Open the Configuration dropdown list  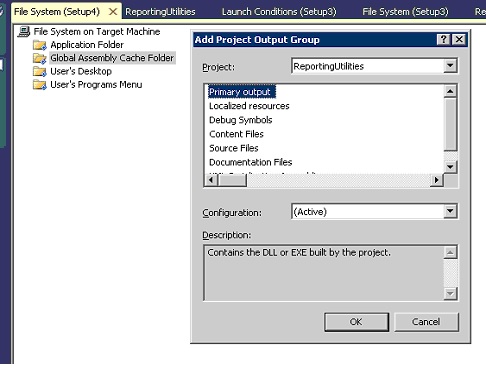coord(450,211)
